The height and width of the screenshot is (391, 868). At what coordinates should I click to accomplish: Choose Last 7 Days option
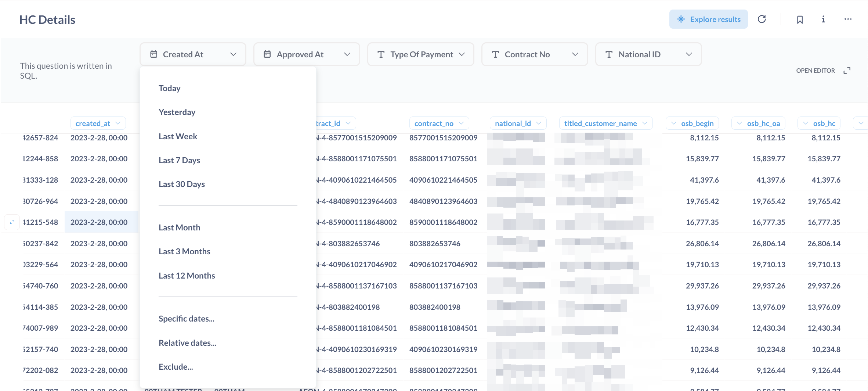pos(180,160)
